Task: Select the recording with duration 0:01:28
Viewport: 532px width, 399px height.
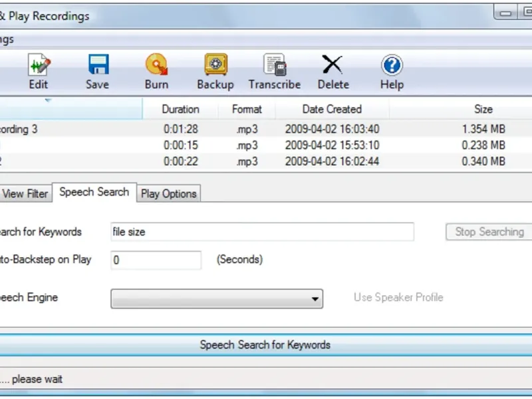Action: coord(266,129)
